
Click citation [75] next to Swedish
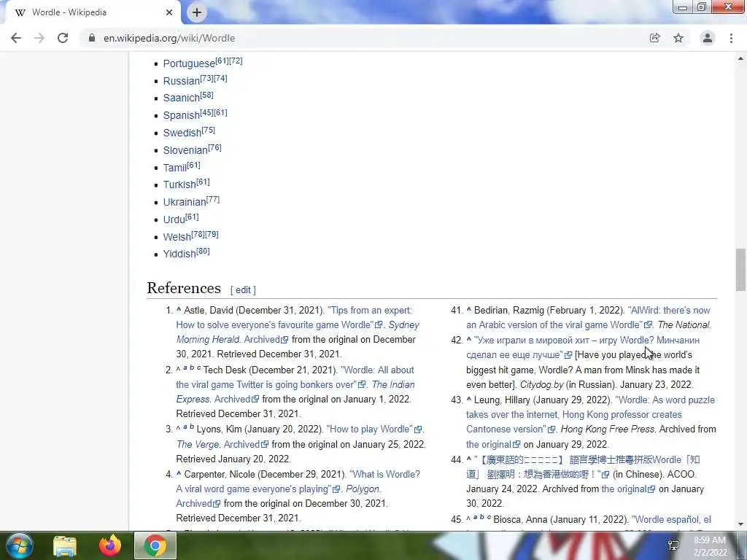208,130
